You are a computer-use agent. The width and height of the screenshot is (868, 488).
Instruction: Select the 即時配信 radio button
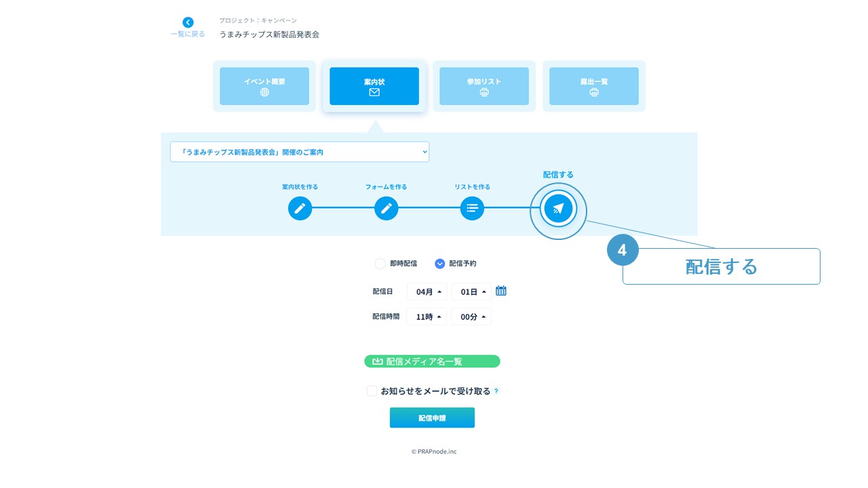(x=380, y=264)
